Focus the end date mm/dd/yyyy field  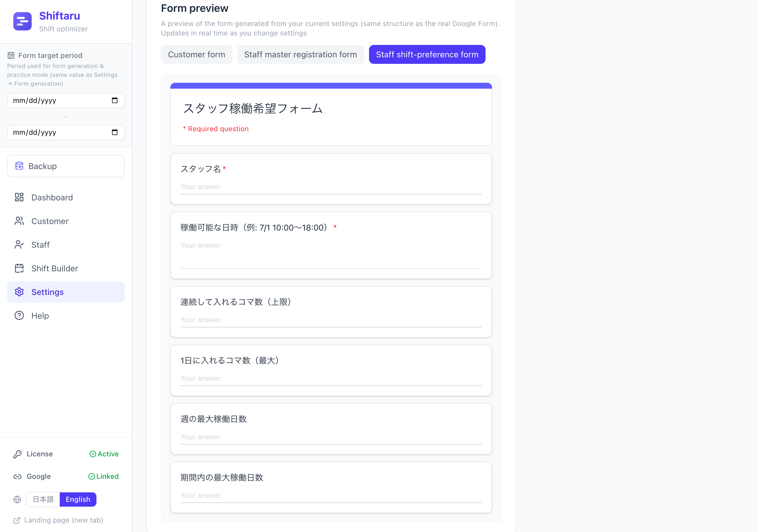(66, 132)
